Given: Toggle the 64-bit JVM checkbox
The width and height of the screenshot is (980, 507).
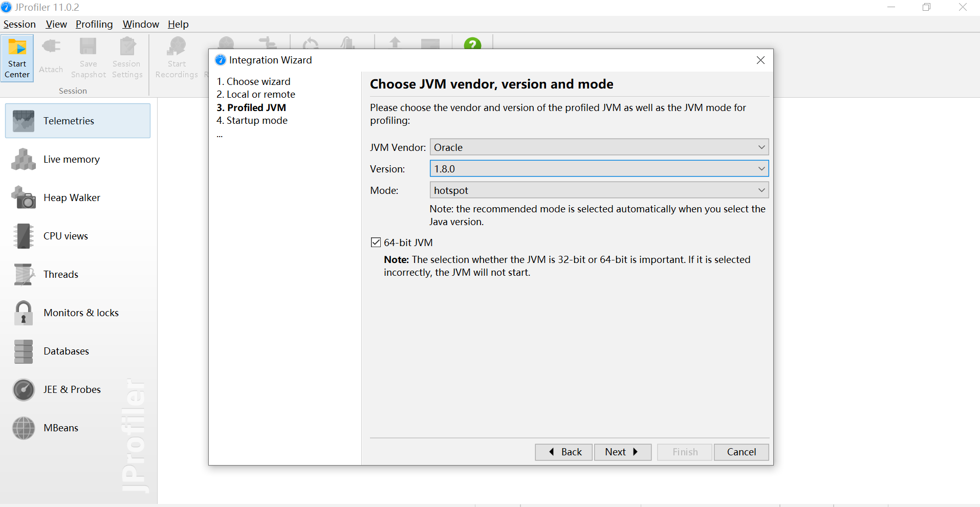Looking at the screenshot, I should click(x=376, y=243).
